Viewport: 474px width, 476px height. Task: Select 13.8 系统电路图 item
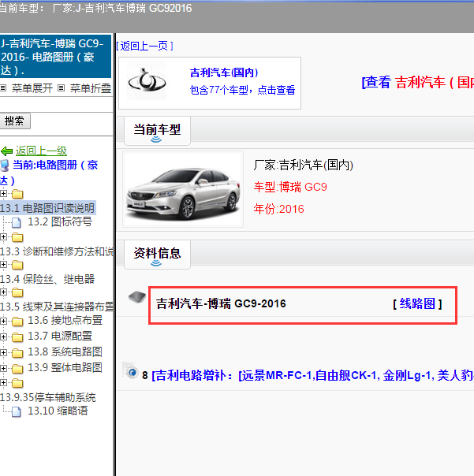65,351
